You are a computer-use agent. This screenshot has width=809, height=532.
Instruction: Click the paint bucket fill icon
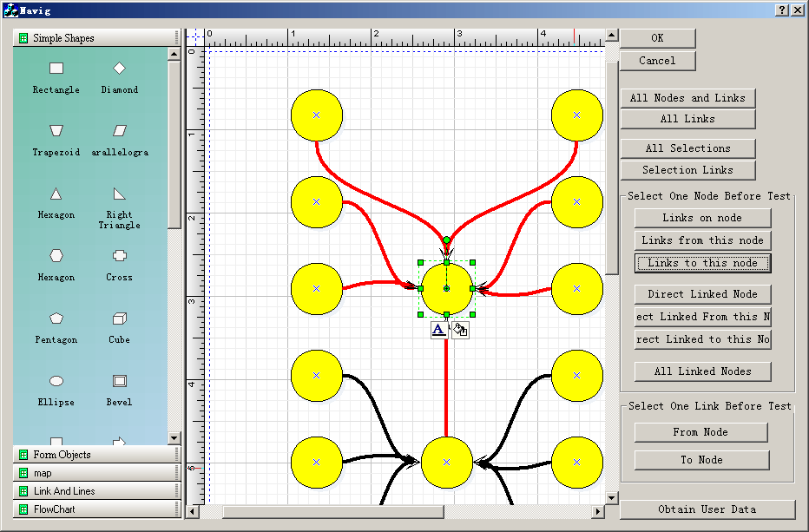[x=460, y=330]
